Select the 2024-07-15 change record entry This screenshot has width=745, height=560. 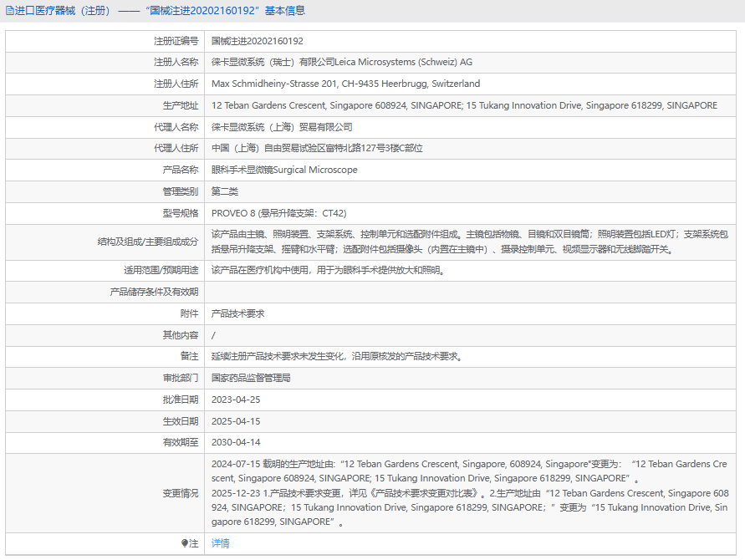pyautogui.click(x=469, y=471)
